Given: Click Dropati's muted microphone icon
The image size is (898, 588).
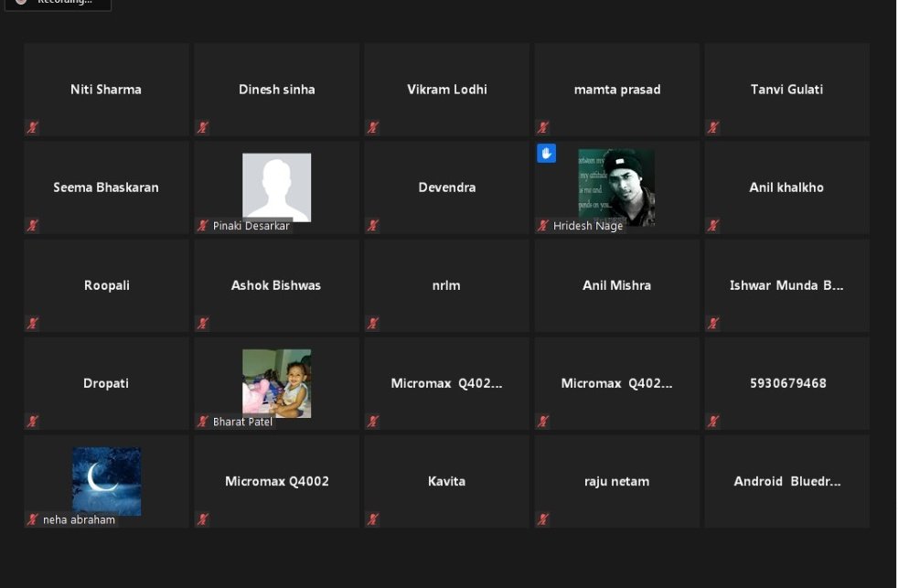Looking at the screenshot, I should [33, 421].
